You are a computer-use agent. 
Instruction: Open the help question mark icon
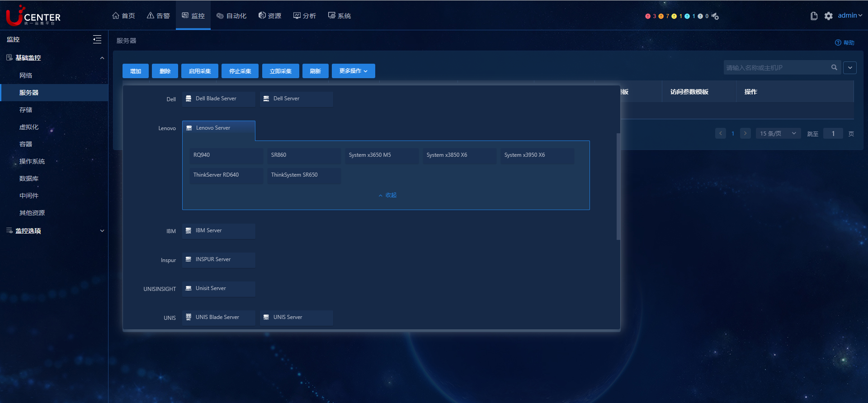838,42
